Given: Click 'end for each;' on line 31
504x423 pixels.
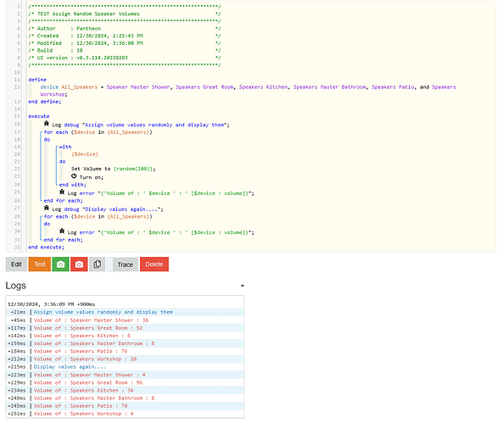Looking at the screenshot, I should tap(64, 240).
